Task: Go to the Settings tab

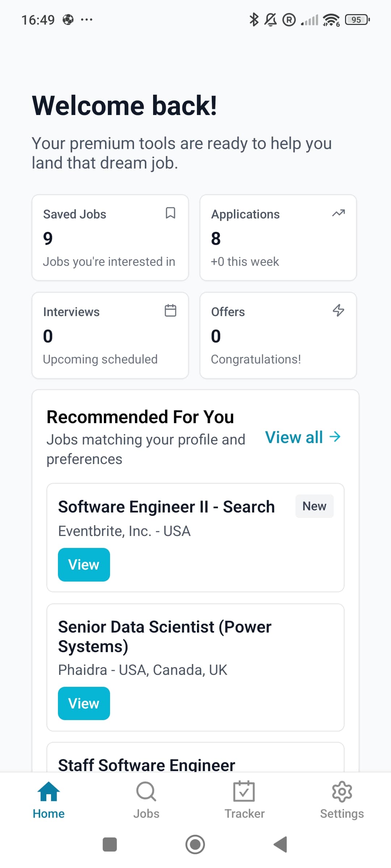Action: [342, 800]
